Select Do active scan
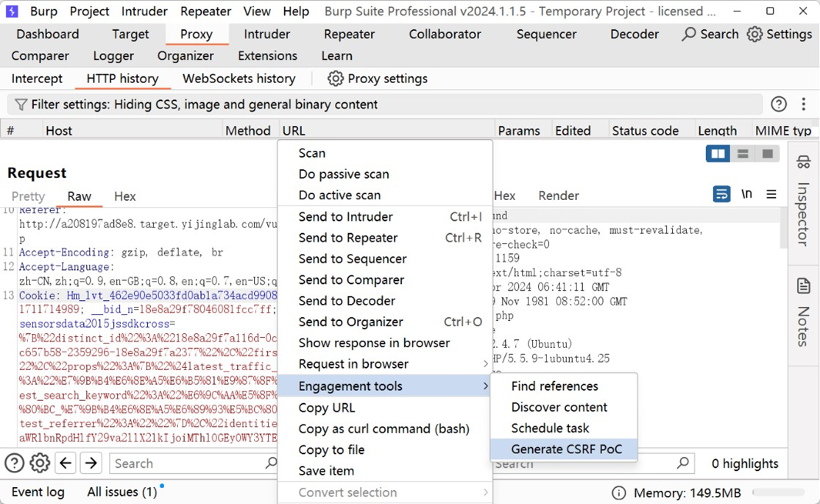Screen dimensions: 820x504 pos(385,195)
